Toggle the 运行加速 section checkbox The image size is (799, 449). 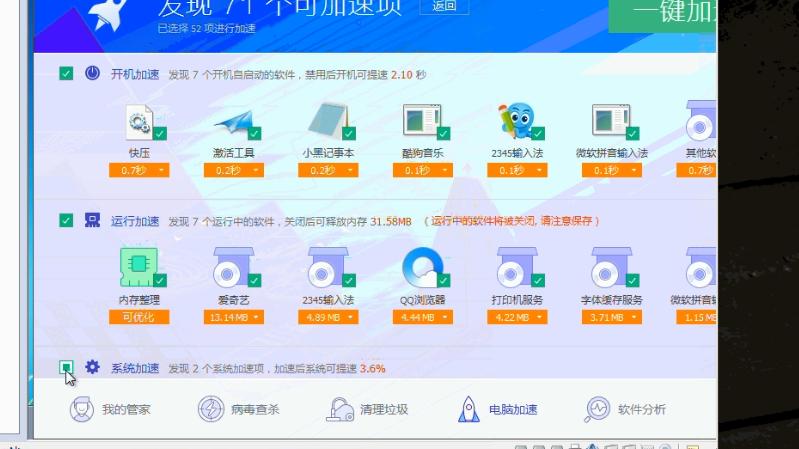pyautogui.click(x=66, y=220)
